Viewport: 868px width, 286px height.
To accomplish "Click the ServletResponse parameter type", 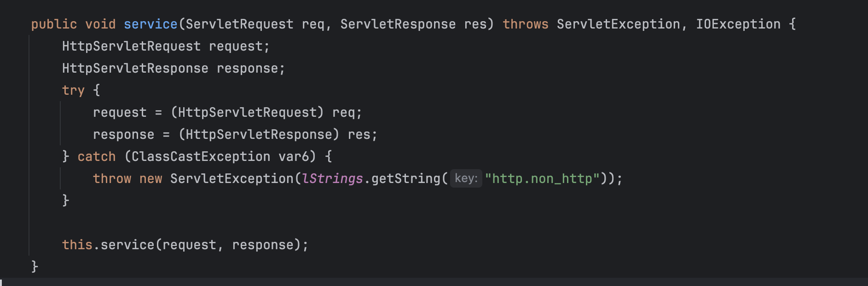I will [398, 24].
